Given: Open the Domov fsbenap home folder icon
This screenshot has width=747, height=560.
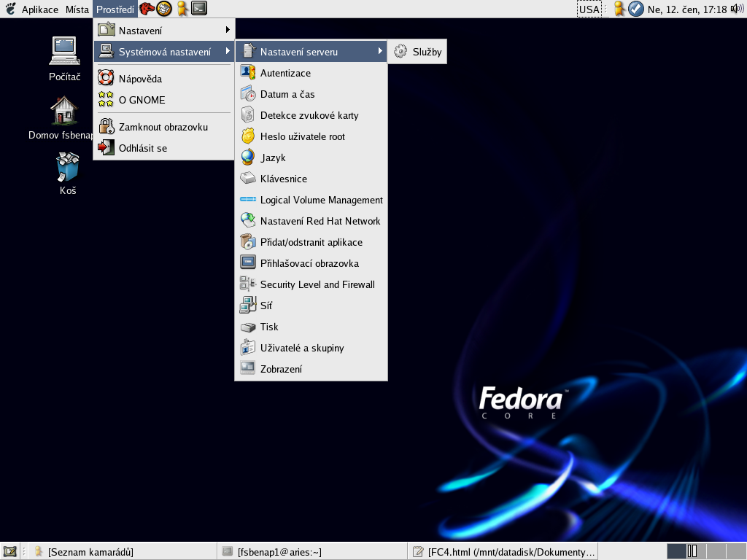Looking at the screenshot, I should [64, 118].
